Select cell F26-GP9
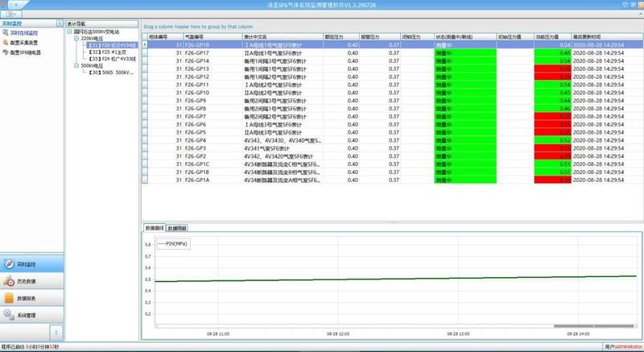644x352 pixels. (x=213, y=101)
